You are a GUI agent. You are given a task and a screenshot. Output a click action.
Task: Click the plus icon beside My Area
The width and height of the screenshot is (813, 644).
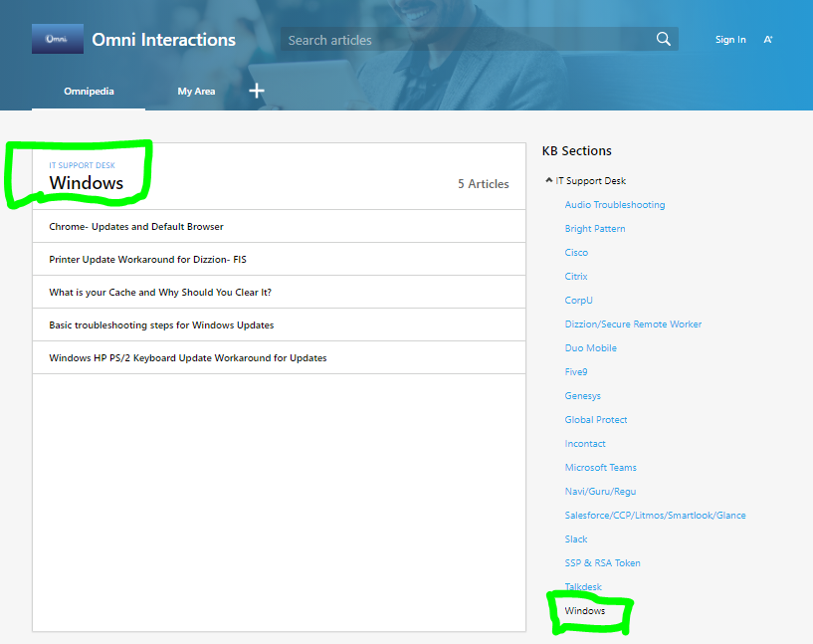click(257, 91)
